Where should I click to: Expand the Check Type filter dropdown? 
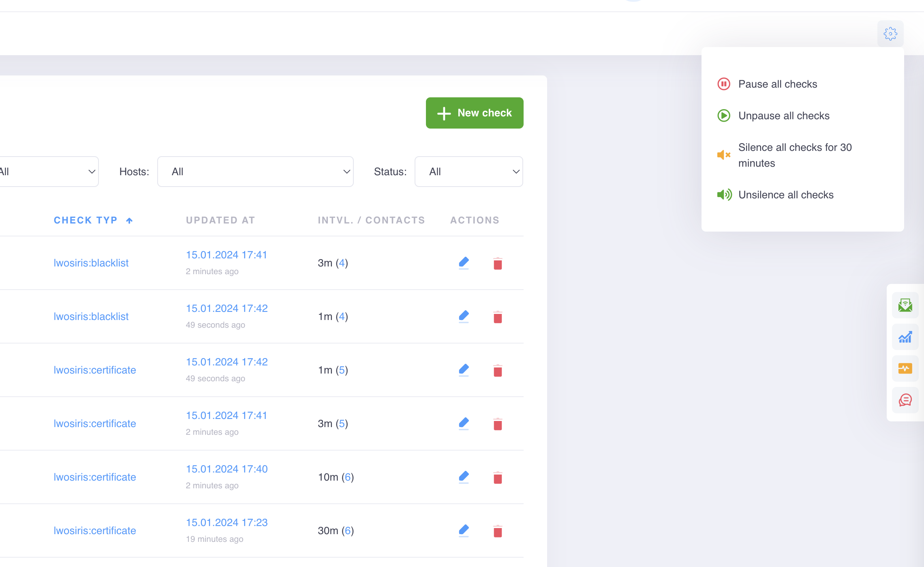(x=45, y=171)
